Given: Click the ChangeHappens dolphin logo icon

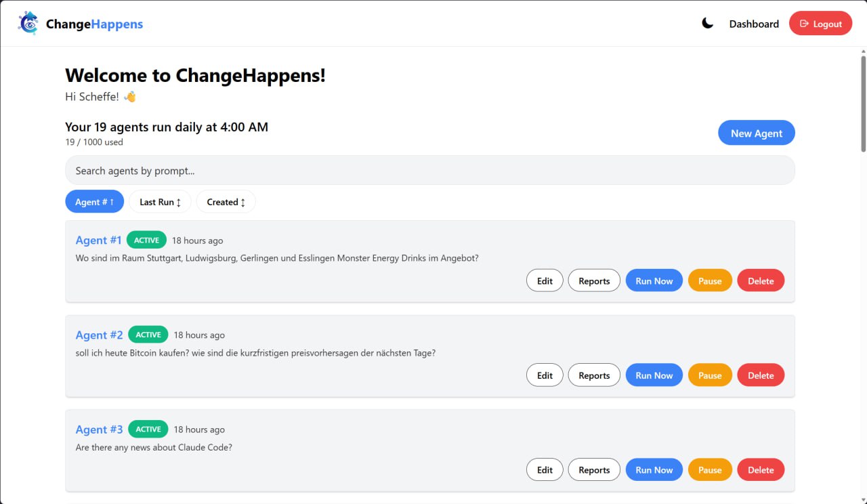Looking at the screenshot, I should (27, 23).
